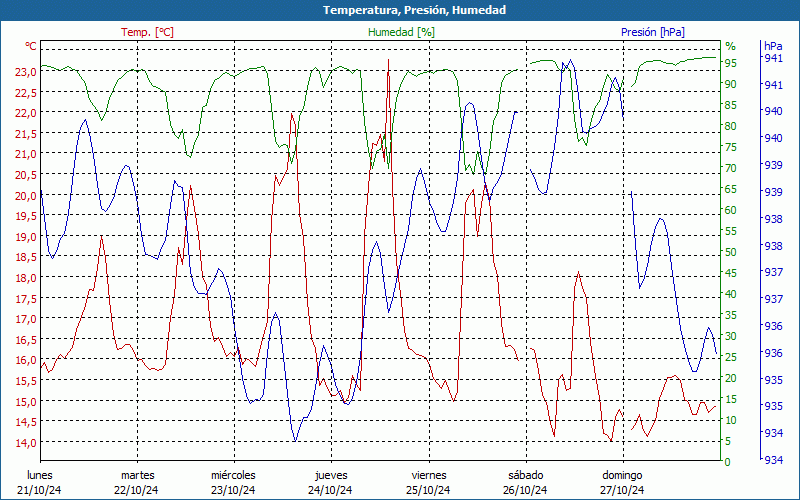This screenshot has height=500, width=800.
Task: Click '21,5' on the temperature axis
Action: [26, 134]
